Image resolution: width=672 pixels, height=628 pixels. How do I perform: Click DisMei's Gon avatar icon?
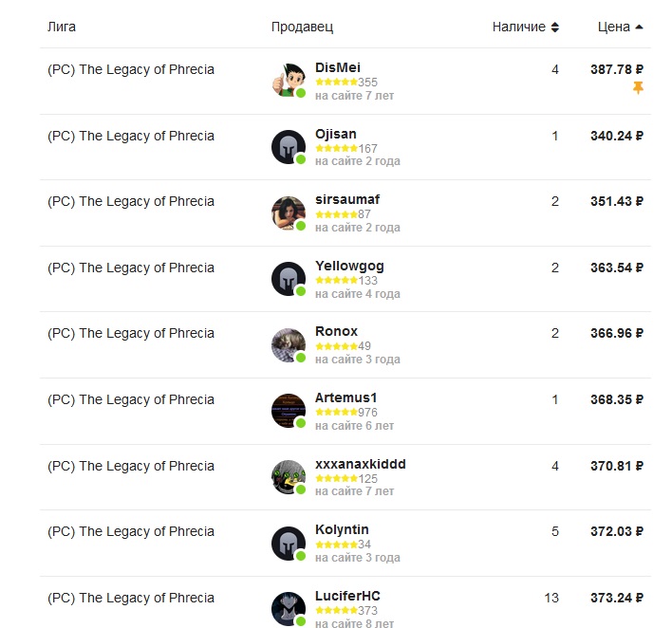point(289,81)
